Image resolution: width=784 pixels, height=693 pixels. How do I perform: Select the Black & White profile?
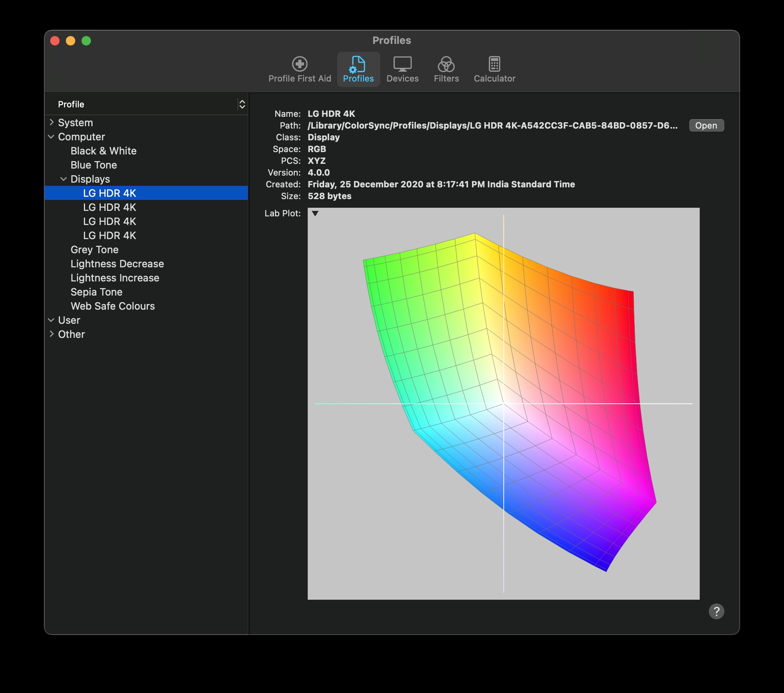(103, 151)
